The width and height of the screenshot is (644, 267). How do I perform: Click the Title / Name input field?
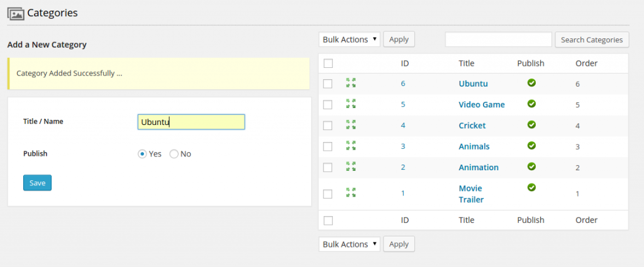(x=191, y=122)
